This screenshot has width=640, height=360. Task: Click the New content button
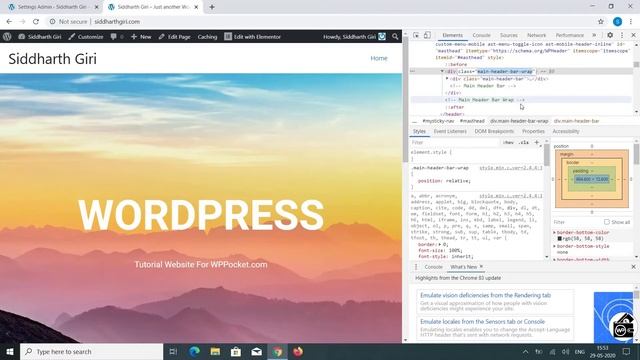pyautogui.click(x=141, y=37)
